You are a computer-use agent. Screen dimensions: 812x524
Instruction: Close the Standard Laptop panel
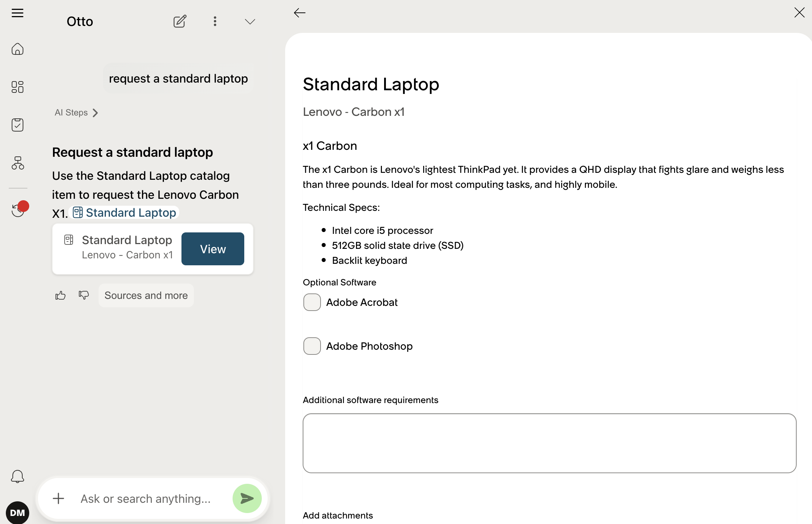point(799,12)
